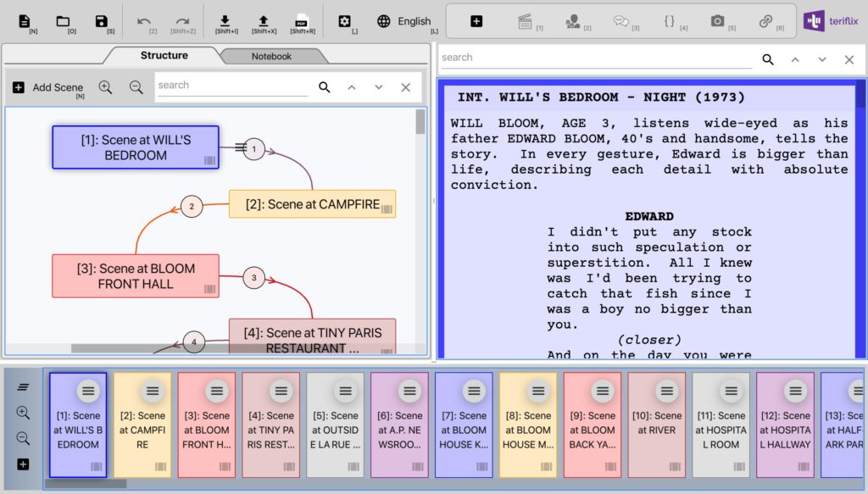Go to next structure search result

pos(379,86)
